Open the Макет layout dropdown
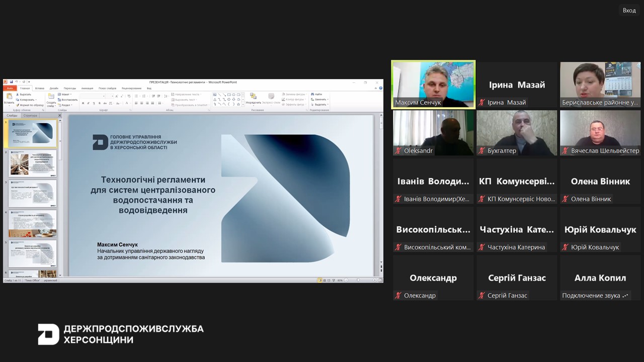Viewport: 644px width, 362px height. 65,94
